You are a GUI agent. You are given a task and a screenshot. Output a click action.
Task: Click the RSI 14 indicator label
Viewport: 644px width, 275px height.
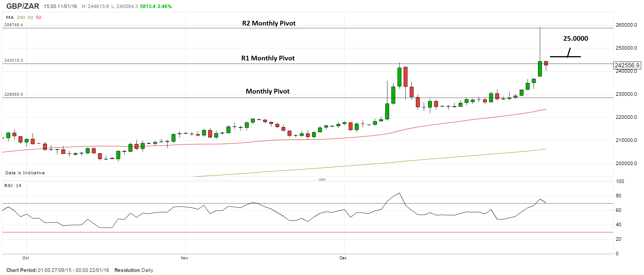click(13, 185)
